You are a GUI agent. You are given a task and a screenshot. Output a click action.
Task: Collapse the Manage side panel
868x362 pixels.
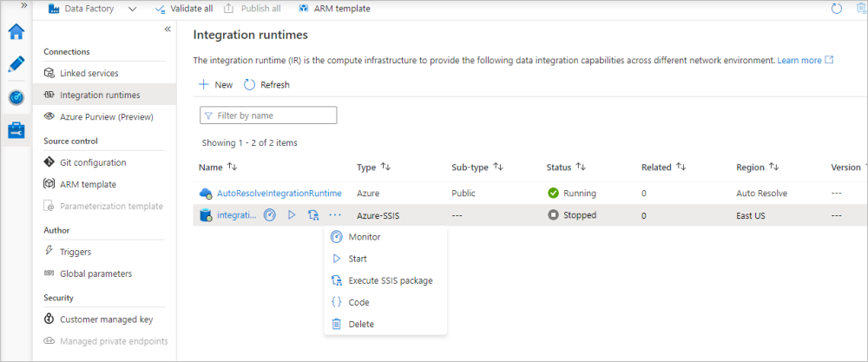point(168,29)
